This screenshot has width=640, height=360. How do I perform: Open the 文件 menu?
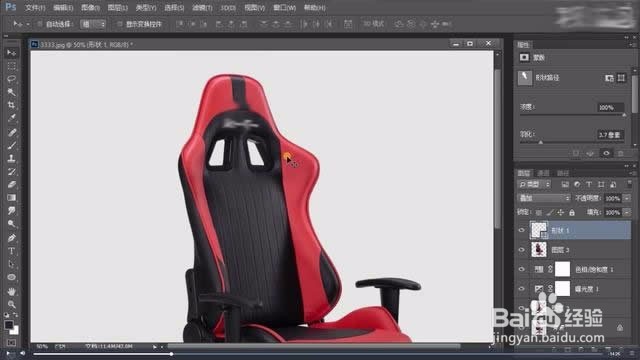pyautogui.click(x=35, y=8)
